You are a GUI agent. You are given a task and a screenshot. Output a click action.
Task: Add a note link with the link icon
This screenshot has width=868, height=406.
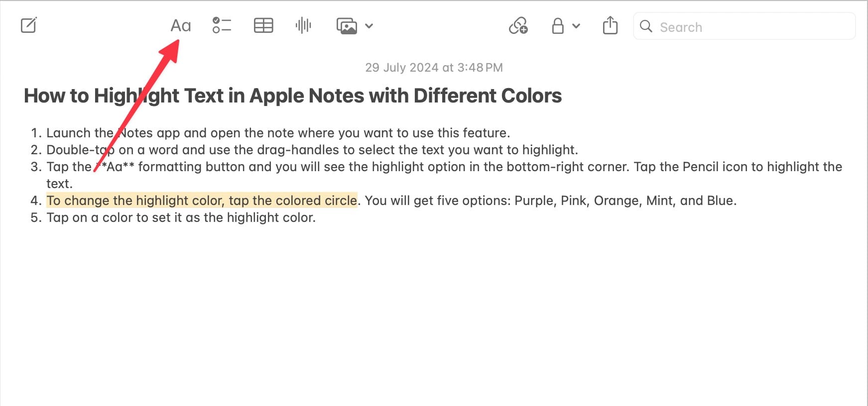[x=518, y=25]
